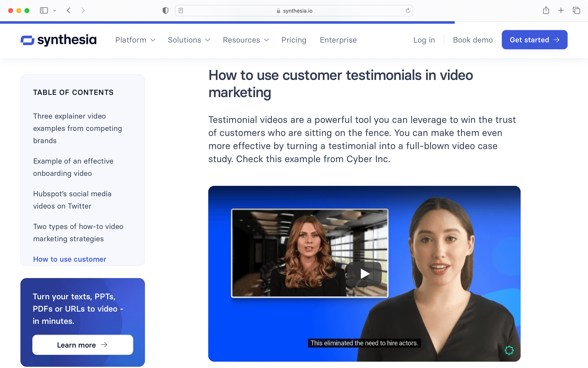
Task: Click the Synthesia logo
Action: 58,40
